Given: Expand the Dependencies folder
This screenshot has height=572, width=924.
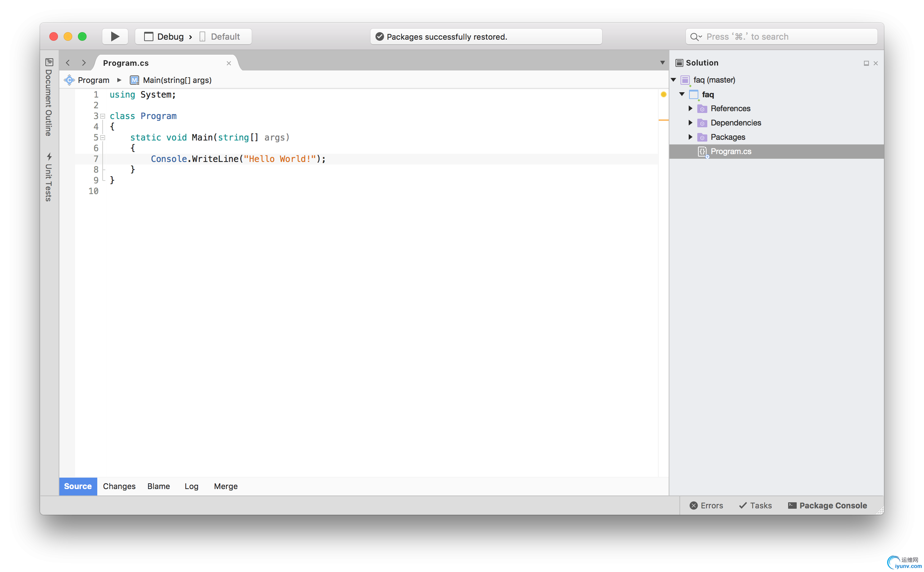Looking at the screenshot, I should click(x=690, y=123).
